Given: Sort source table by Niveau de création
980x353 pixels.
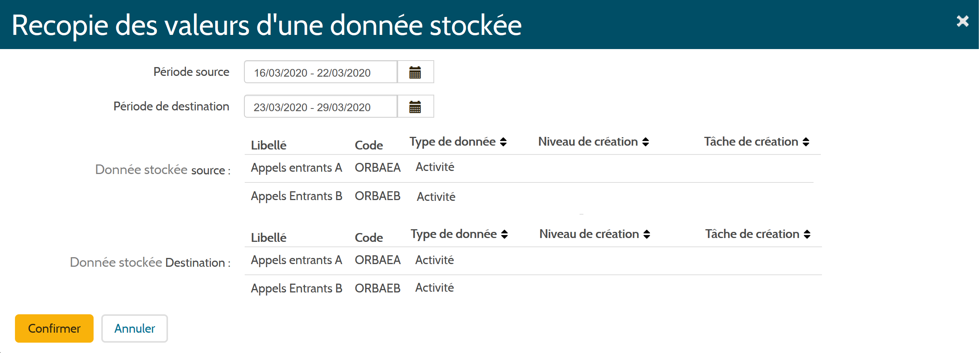Looking at the screenshot, I should (x=646, y=142).
